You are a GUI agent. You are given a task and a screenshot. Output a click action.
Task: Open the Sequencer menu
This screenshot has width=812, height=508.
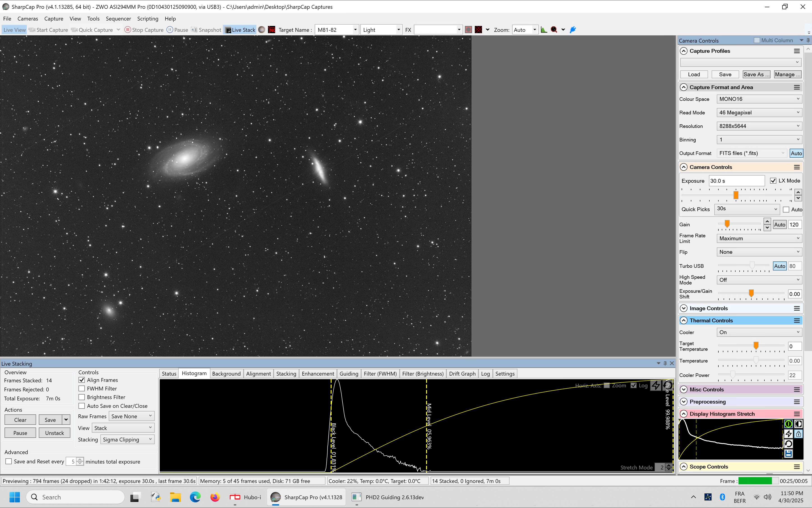click(x=118, y=19)
